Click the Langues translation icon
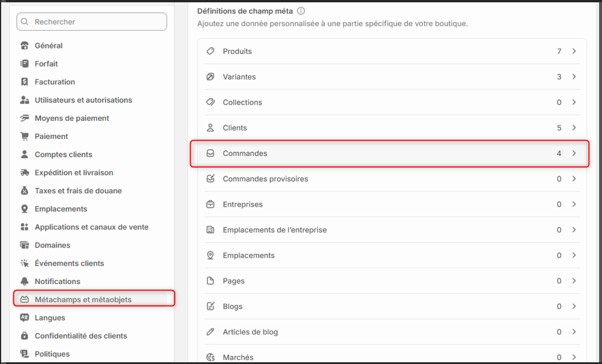The width and height of the screenshot is (602, 364). pyautogui.click(x=24, y=318)
